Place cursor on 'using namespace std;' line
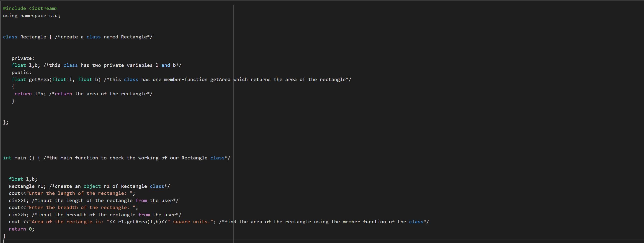 pos(32,16)
